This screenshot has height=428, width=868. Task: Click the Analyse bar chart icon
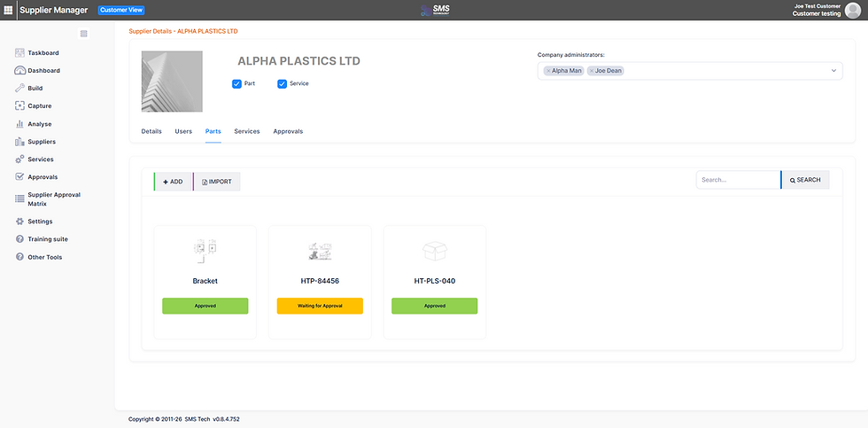(x=19, y=124)
